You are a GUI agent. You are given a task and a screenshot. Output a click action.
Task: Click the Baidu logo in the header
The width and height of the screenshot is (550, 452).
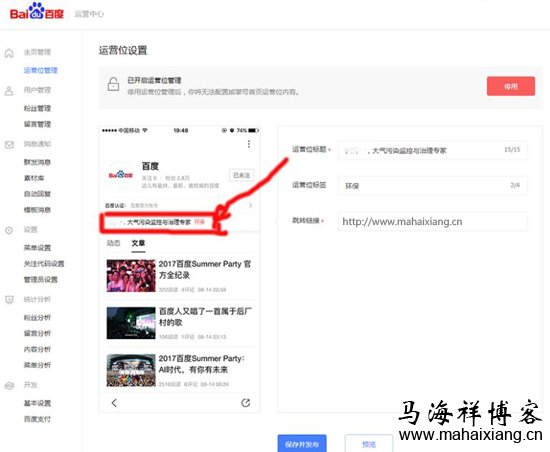pyautogui.click(x=37, y=12)
